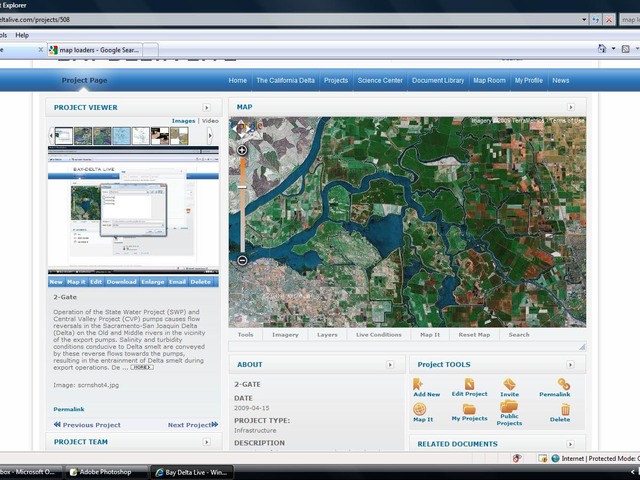
Task: Click the Add New project tool icon
Action: [418, 384]
